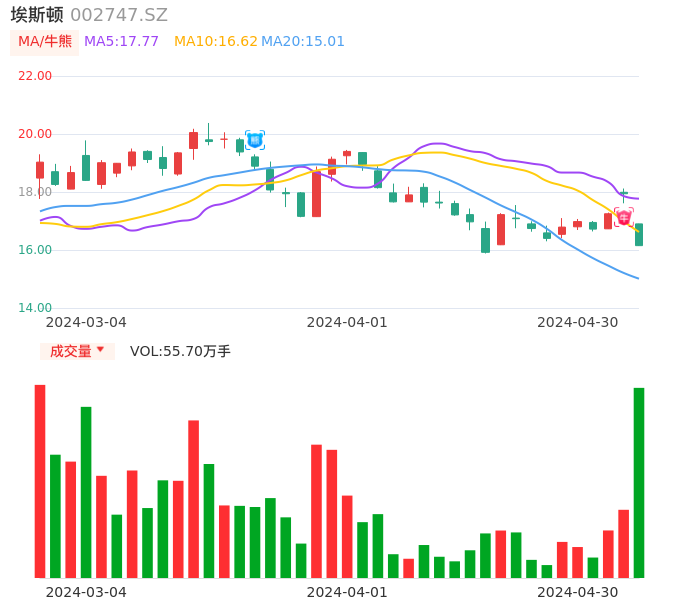
Task: Click the last green candlestick at the chart's right edge
Action: tap(639, 235)
